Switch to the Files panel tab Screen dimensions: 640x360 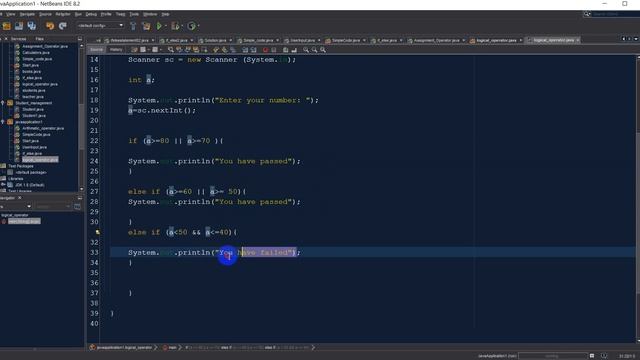[x=40, y=39]
